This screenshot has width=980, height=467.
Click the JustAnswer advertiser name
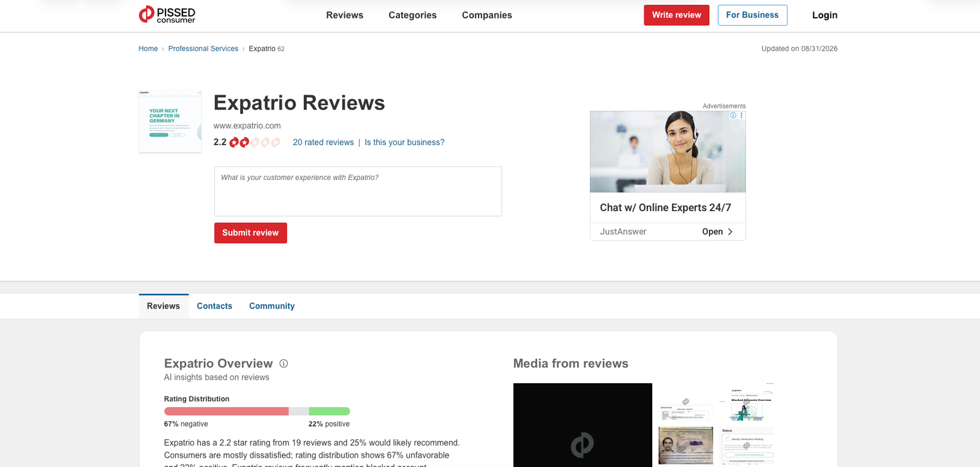point(623,231)
